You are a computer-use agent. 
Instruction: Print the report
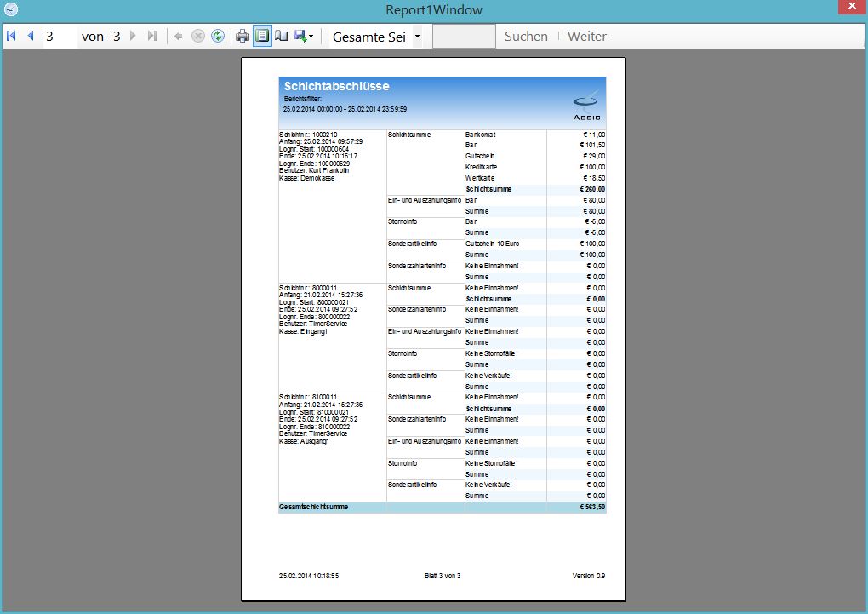coord(243,36)
